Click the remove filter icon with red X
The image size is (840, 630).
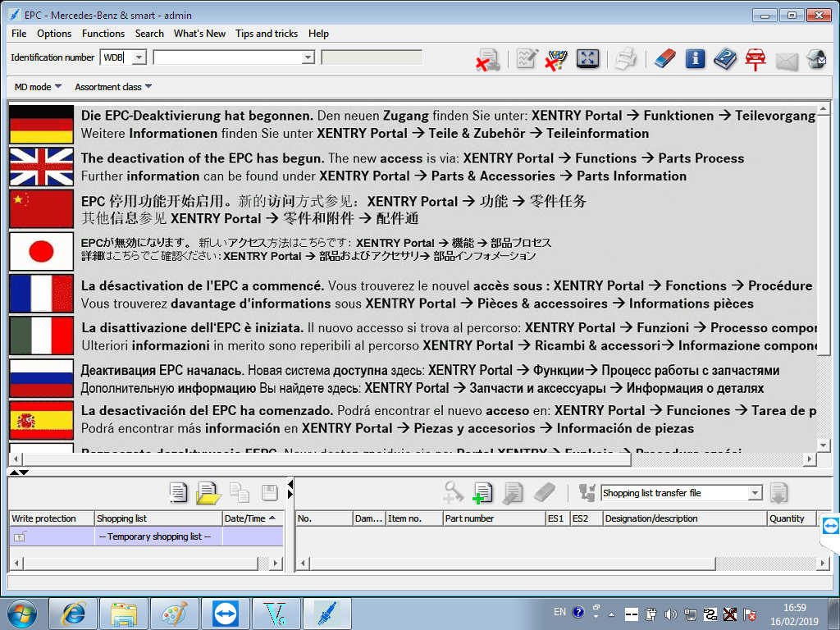pos(555,59)
